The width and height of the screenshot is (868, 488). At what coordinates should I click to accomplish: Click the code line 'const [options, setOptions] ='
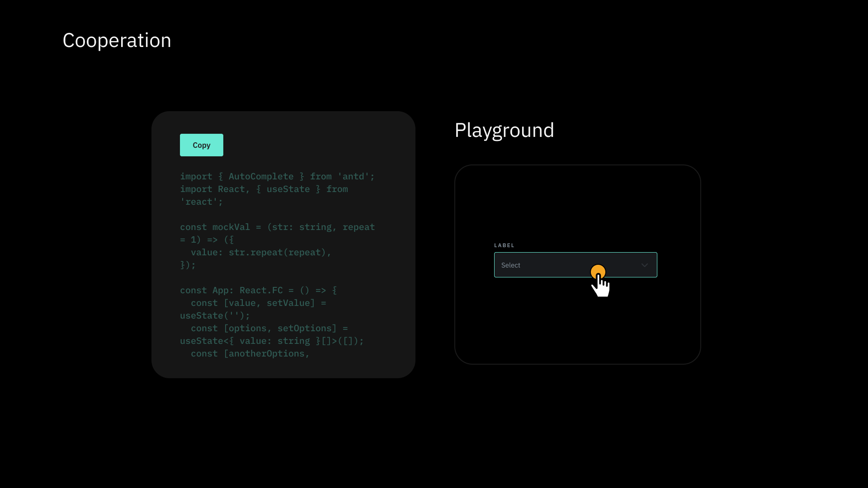pyautogui.click(x=269, y=328)
